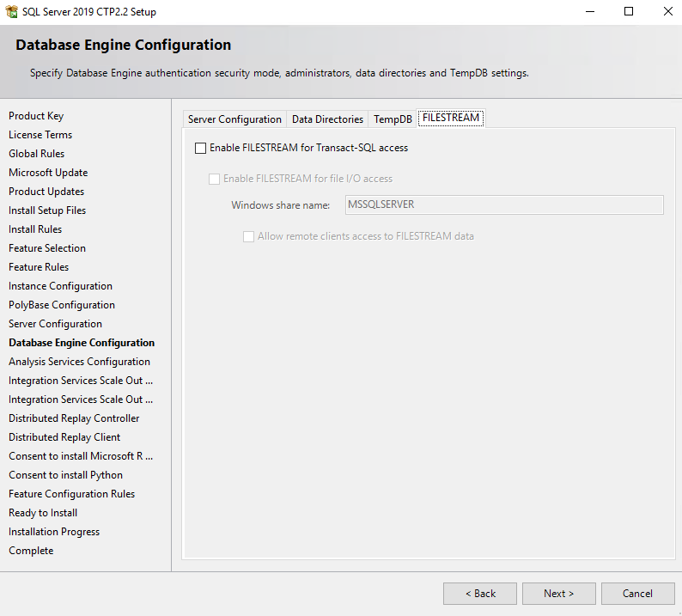Select Install Rules step in sidebar
This screenshot has width=682, height=616.
pyautogui.click(x=35, y=229)
